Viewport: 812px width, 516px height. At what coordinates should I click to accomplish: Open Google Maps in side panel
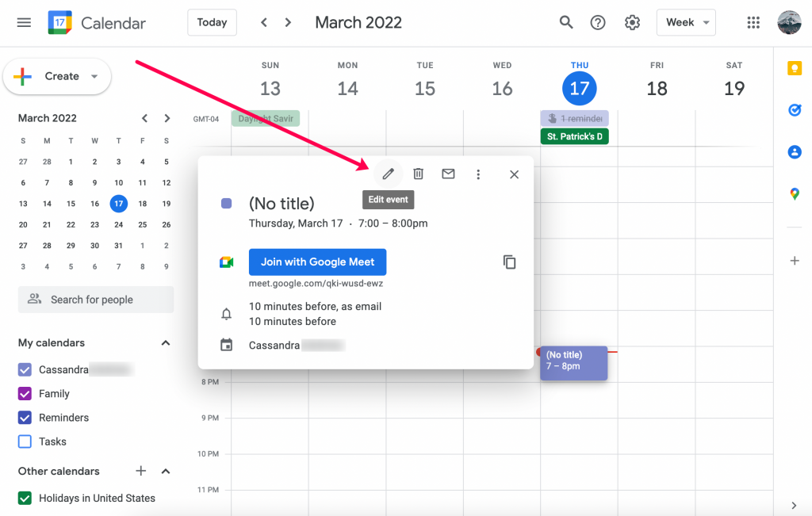[795, 193]
